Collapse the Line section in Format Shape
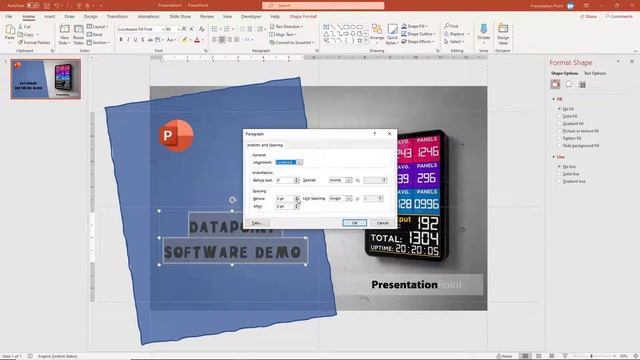Screen dimensions: 640x360 pos(554,157)
